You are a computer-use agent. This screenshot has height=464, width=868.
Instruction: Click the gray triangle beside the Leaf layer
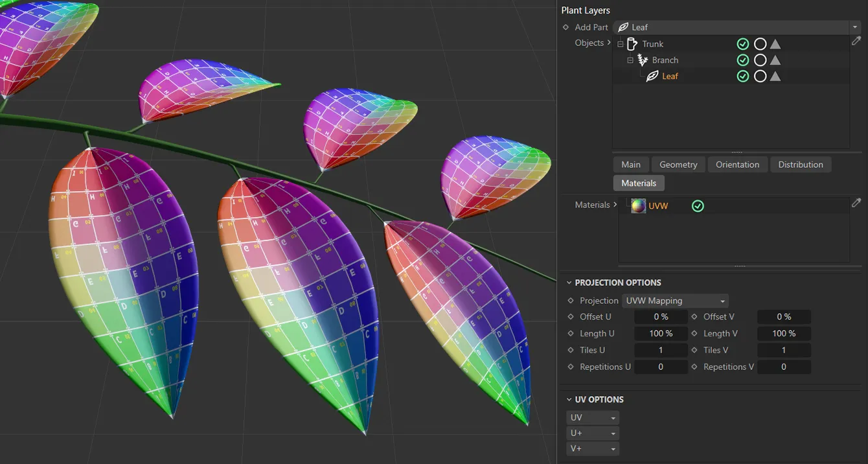tap(775, 76)
